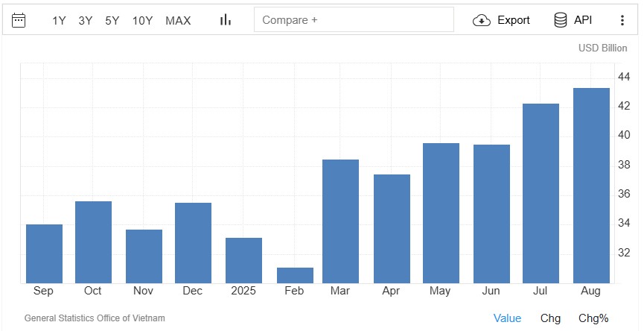This screenshot has height=331, width=644.
Task: Switch to the 5Y time range
Action: [112, 20]
